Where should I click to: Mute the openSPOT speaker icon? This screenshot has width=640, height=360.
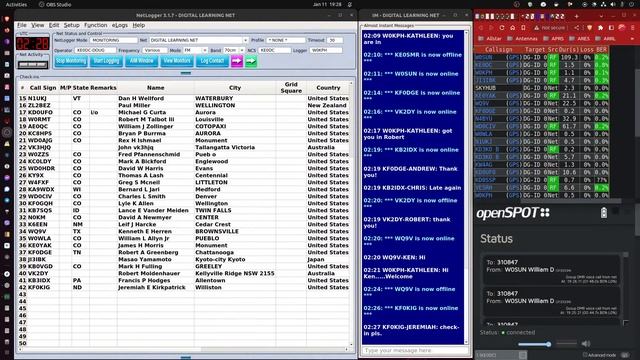[x=586, y=344]
